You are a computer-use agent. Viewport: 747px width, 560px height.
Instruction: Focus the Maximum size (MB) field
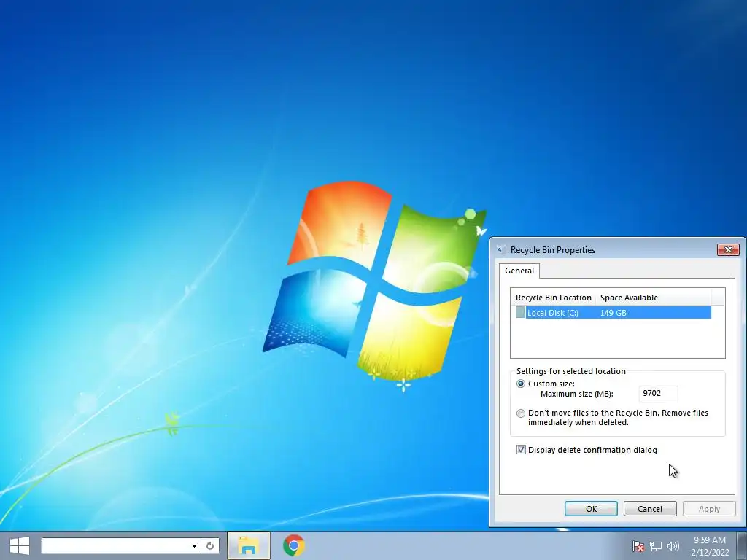[x=658, y=393]
